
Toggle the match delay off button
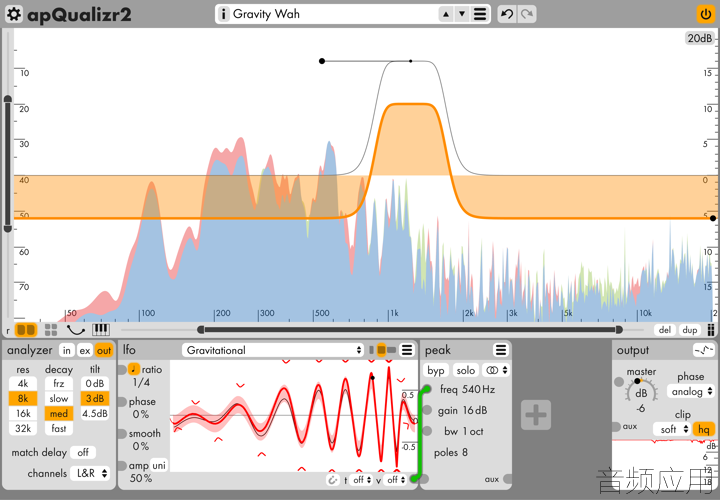point(83,453)
